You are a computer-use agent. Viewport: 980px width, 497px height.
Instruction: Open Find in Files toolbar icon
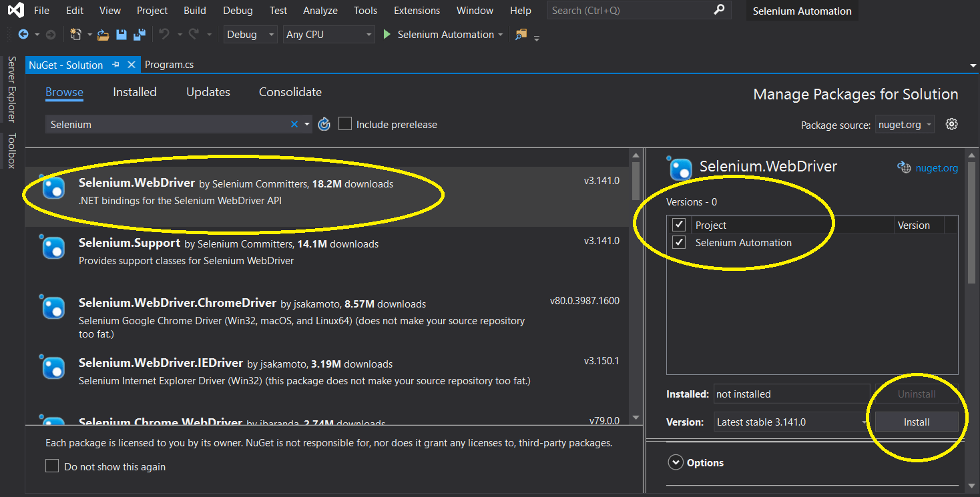[521, 35]
